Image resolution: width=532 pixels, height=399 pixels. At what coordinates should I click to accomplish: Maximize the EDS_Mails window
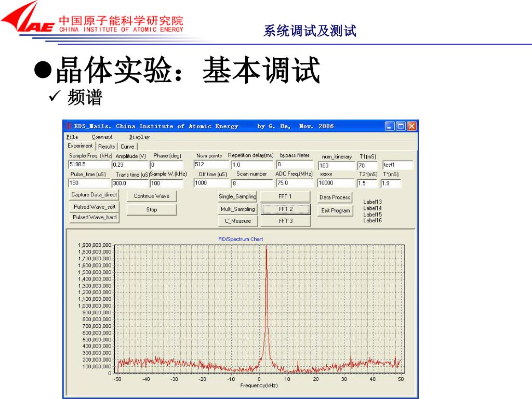401,126
